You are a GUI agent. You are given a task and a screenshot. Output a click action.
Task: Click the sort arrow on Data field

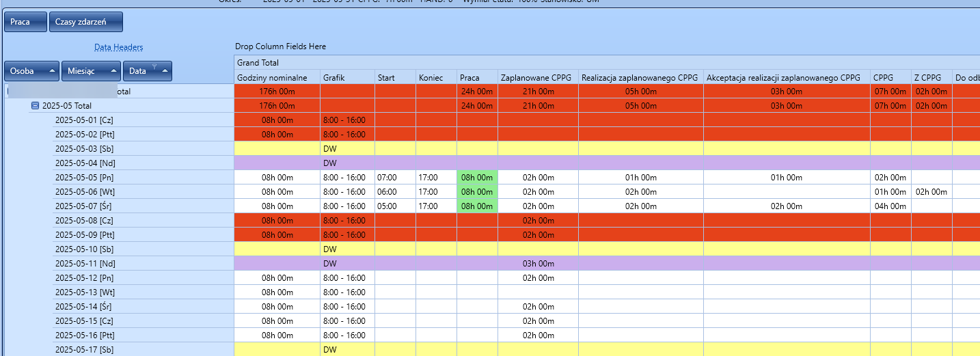[164, 71]
